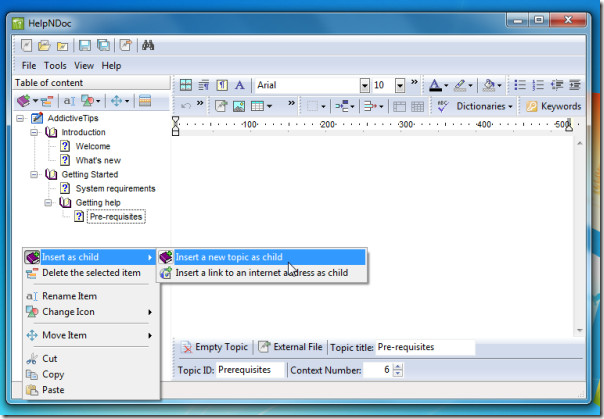Open the Dictionaries dropdown
The width and height of the screenshot is (604, 419).
coord(484,106)
